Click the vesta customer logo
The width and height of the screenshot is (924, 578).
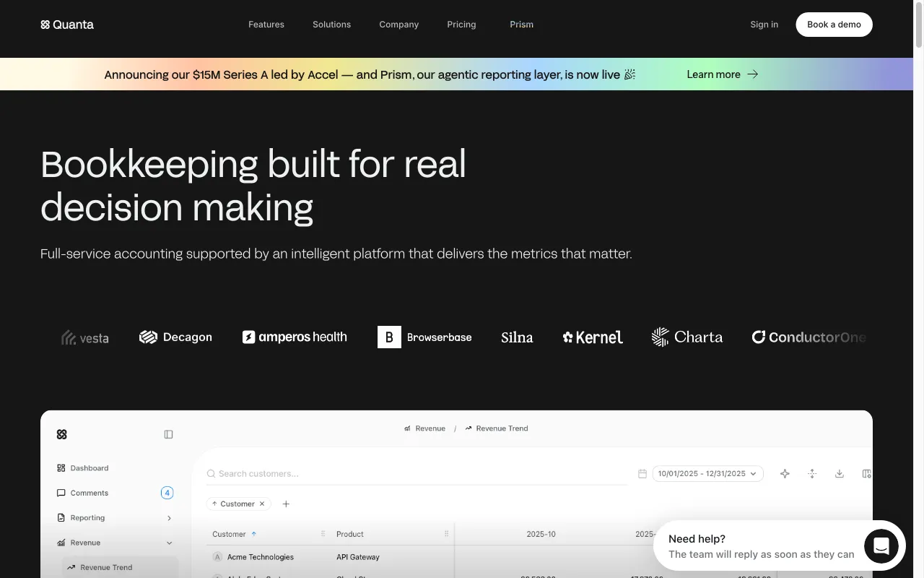[x=85, y=337]
